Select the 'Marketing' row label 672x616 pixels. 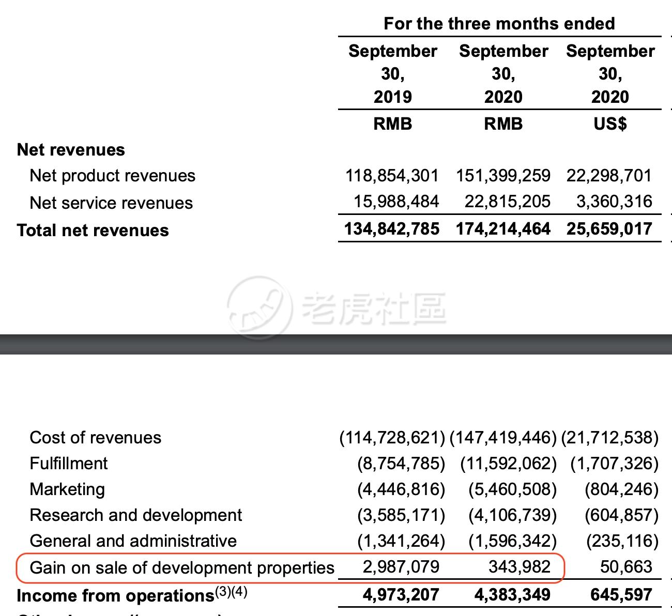click(x=67, y=489)
